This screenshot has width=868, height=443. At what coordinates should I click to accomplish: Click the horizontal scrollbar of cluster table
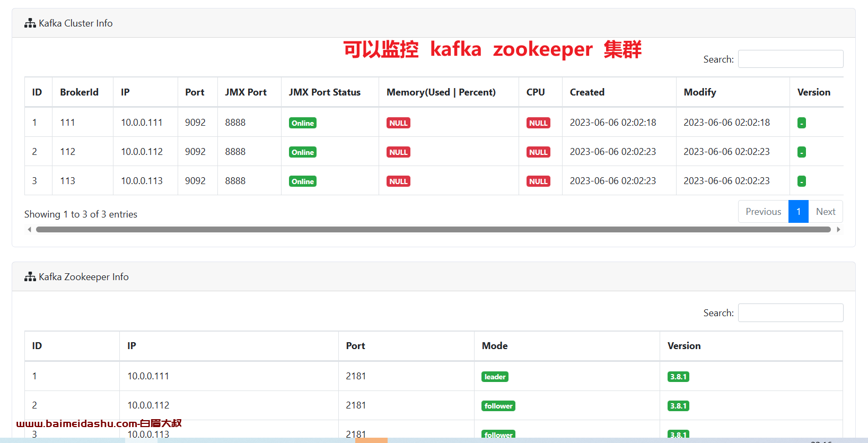433,230
